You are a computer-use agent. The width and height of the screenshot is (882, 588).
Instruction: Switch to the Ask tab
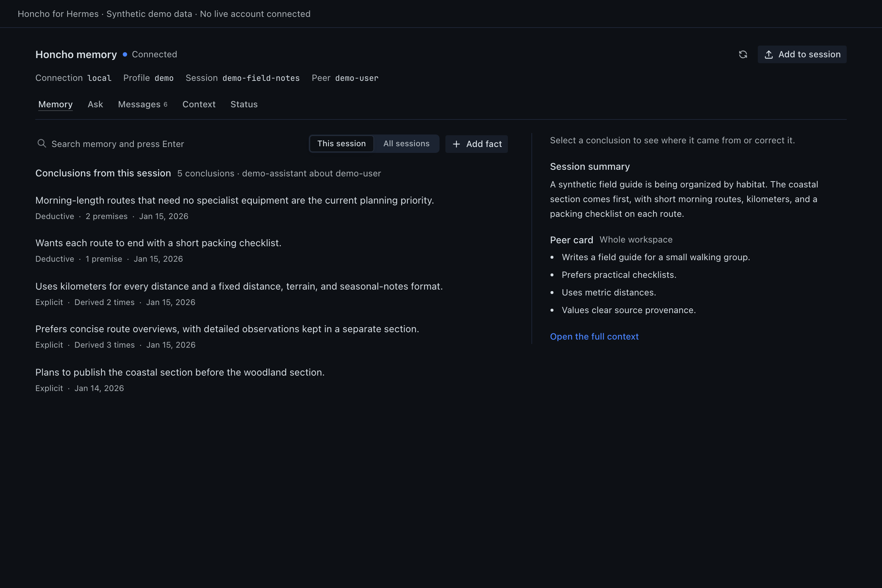pyautogui.click(x=95, y=104)
